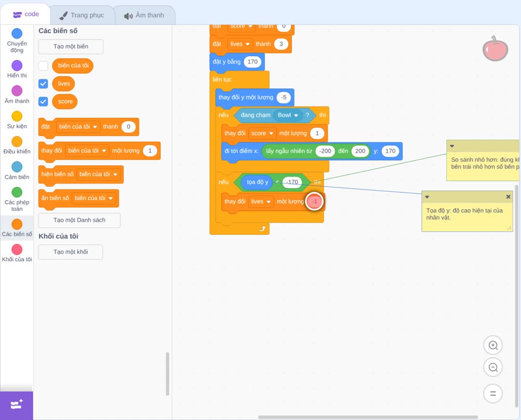
Task: Click the apple sprite thumbnail
Action: coord(495,49)
